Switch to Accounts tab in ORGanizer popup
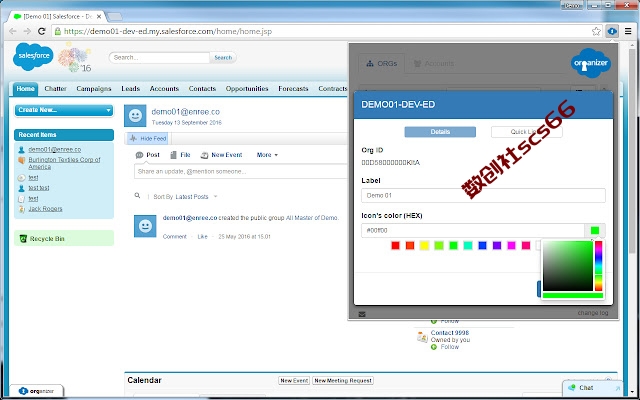640x400 pixels. click(434, 64)
